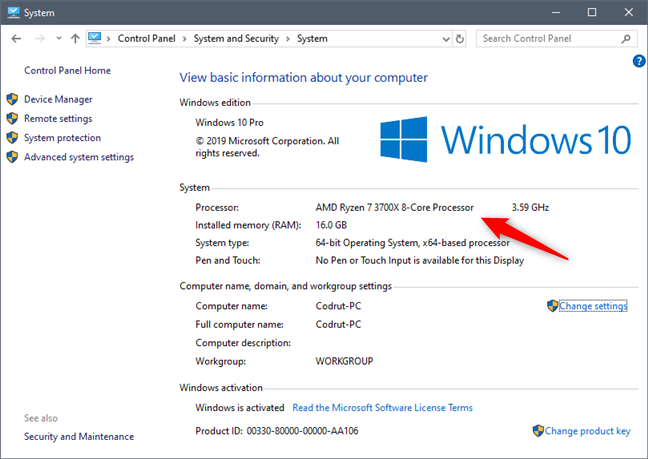Refresh the System page

459,39
